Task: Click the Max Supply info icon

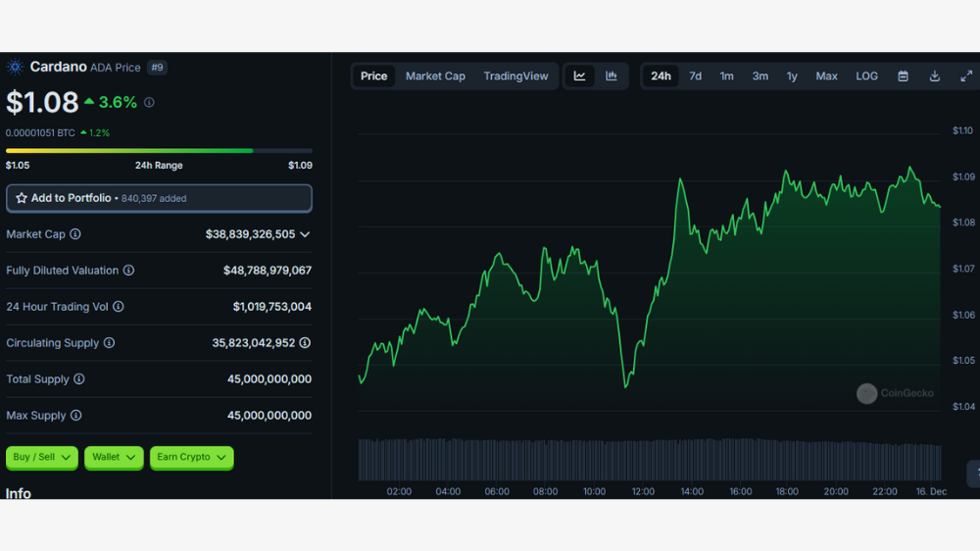Action: pos(75,416)
